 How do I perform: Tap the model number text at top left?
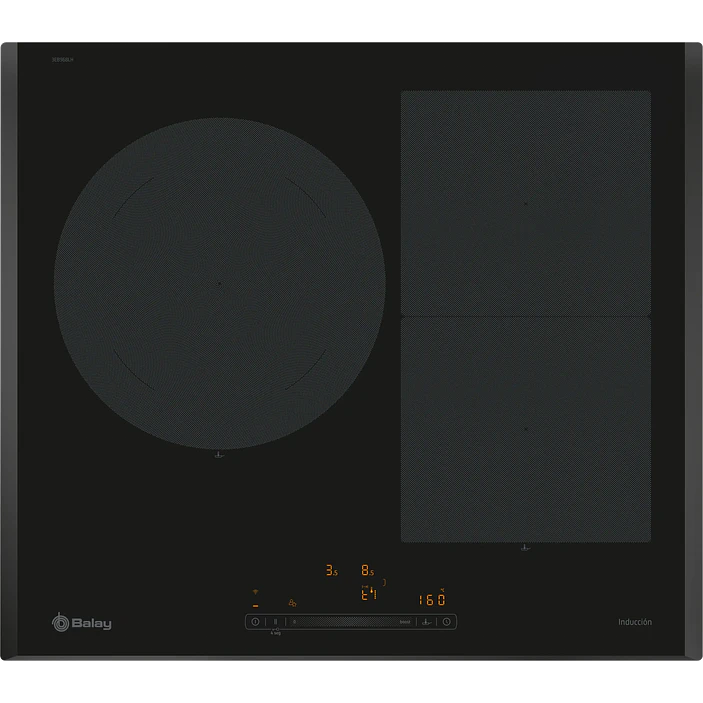click(x=62, y=60)
